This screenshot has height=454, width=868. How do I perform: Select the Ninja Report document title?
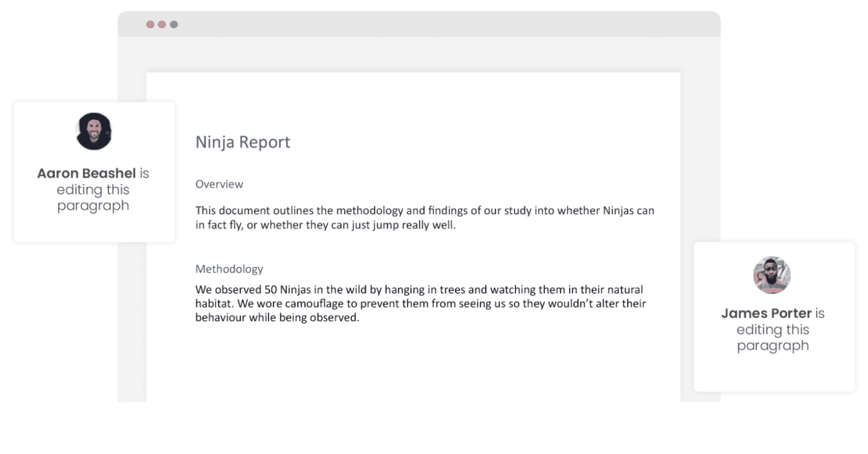pos(243,142)
